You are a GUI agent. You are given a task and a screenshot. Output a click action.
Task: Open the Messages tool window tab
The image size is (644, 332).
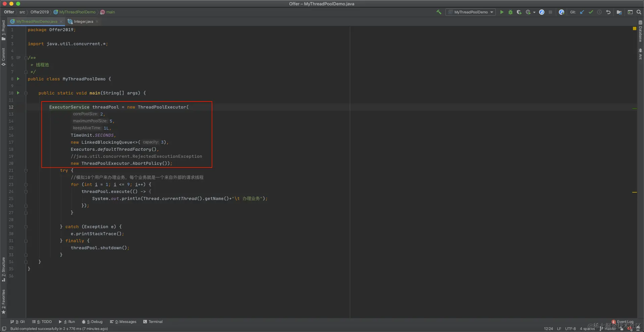click(123, 322)
